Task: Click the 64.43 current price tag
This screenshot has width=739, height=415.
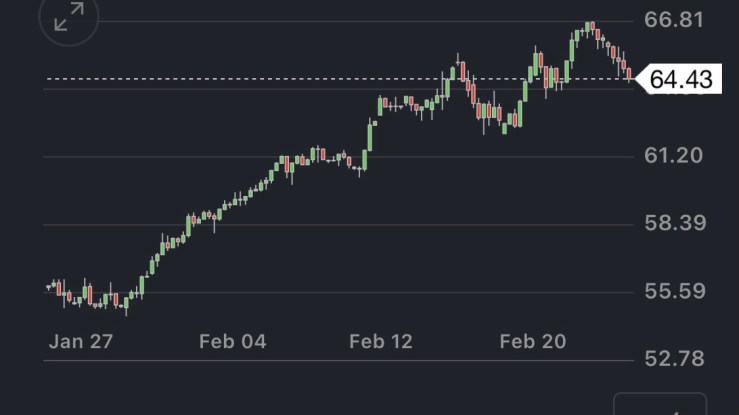Action: [680, 78]
